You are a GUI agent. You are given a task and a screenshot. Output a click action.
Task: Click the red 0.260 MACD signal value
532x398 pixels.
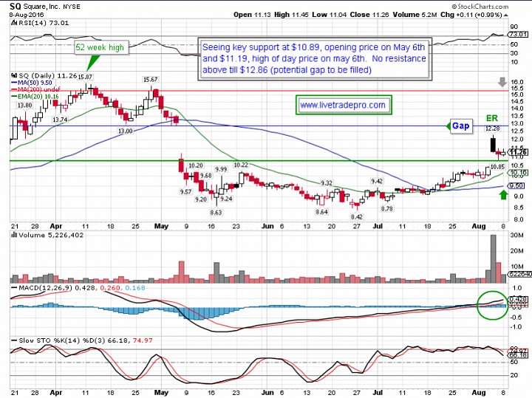click(x=111, y=288)
